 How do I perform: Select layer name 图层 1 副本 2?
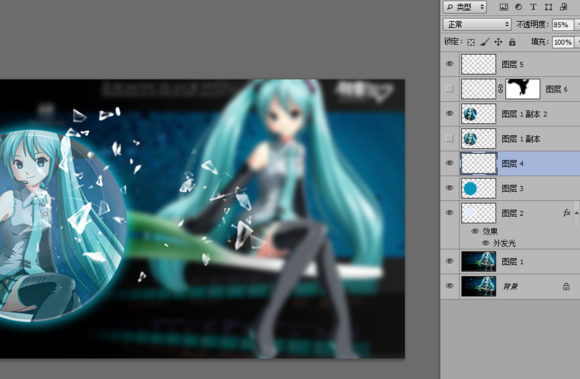point(524,114)
